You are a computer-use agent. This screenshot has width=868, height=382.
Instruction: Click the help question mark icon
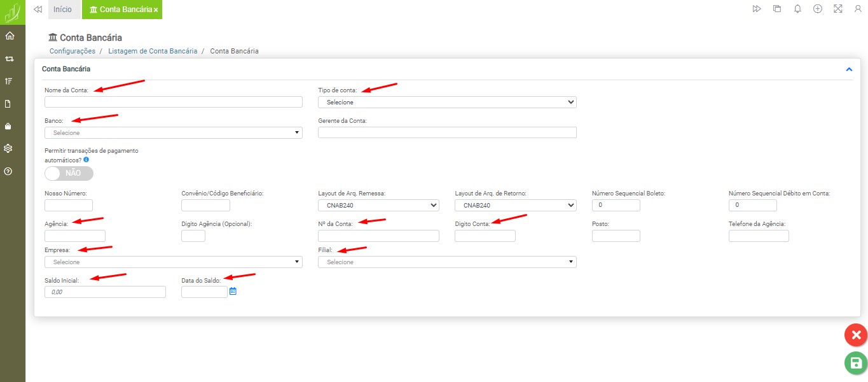[9, 171]
